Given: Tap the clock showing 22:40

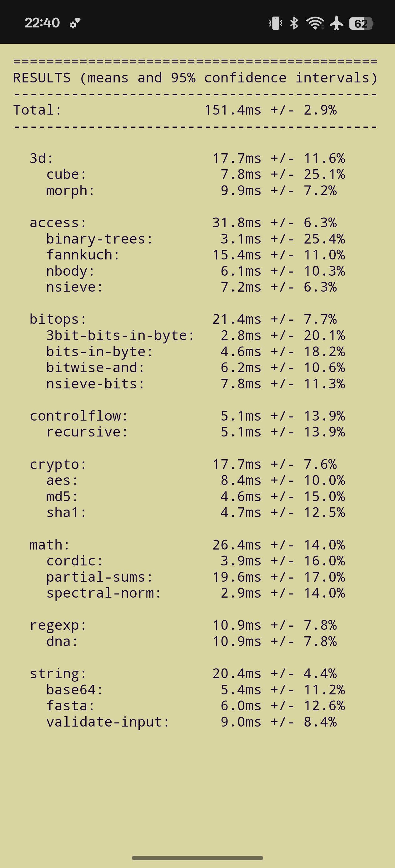Looking at the screenshot, I should (42, 23).
